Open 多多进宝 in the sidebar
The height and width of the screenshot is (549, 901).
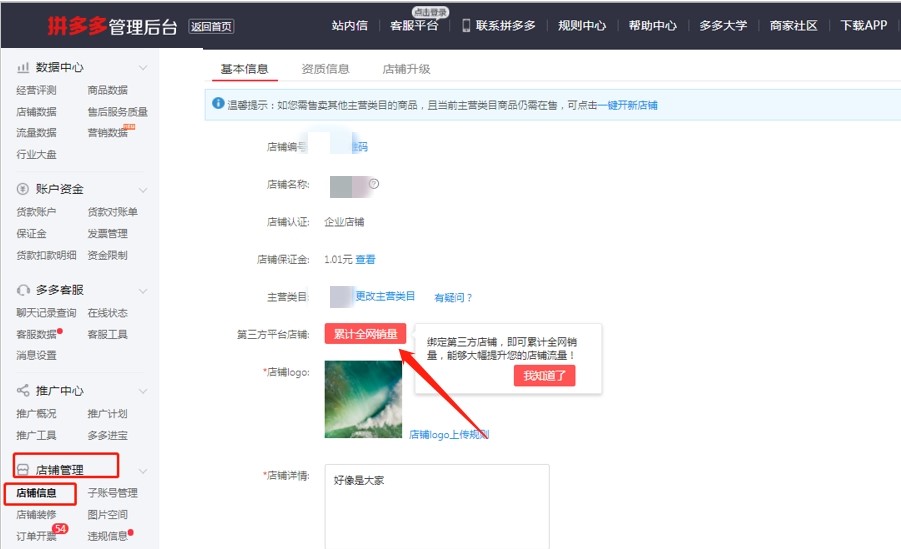coord(107,435)
